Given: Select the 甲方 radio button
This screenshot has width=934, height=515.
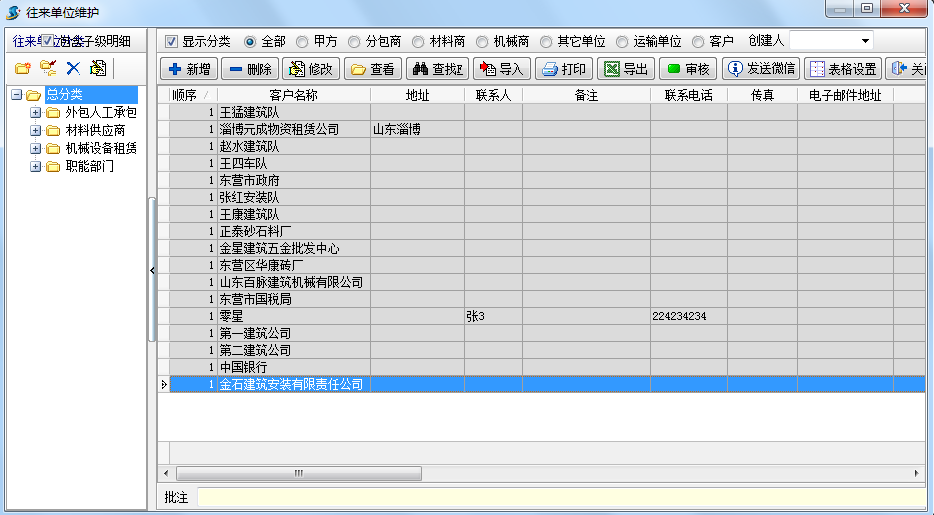Looking at the screenshot, I should [x=302, y=42].
